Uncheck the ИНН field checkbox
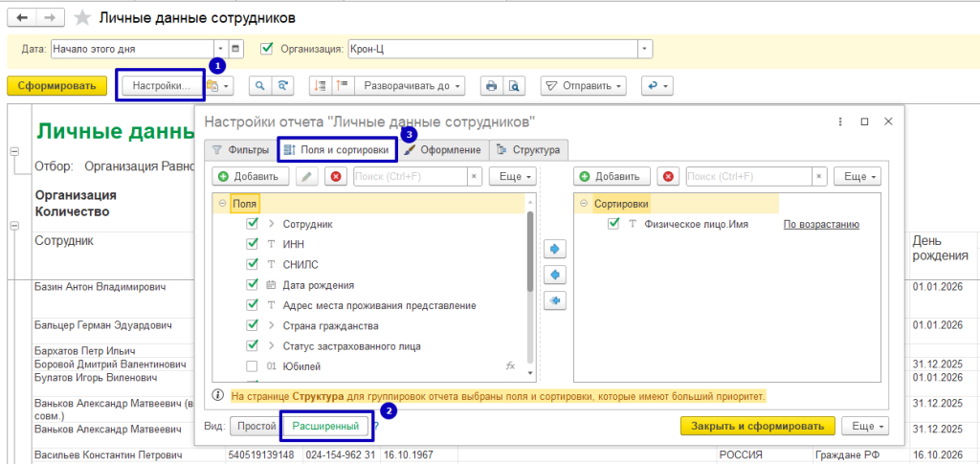Screen dimensions: 980x464 pyautogui.click(x=253, y=244)
